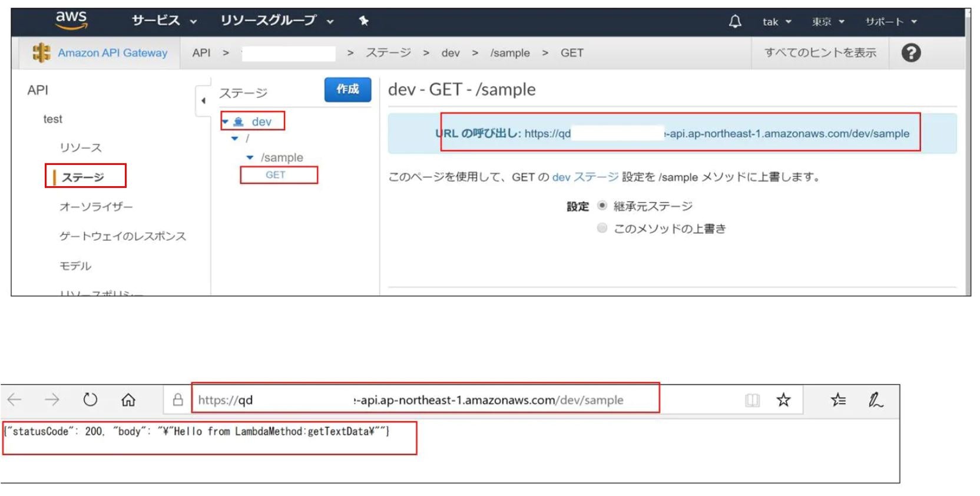Select the /sample resource in tree
The width and height of the screenshot is (980, 496).
coord(282,158)
